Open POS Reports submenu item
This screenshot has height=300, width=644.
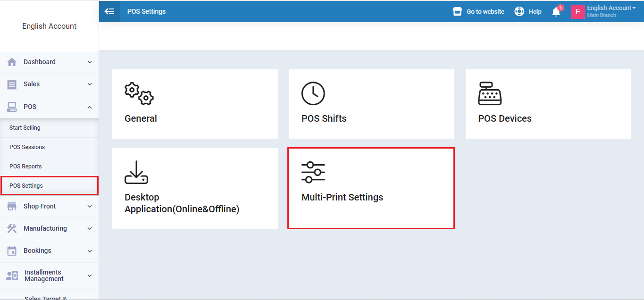coord(25,167)
